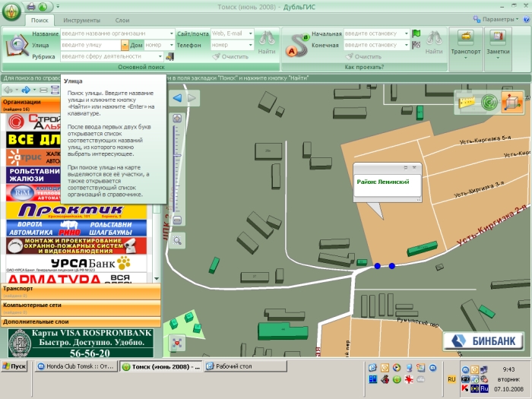Close the Район: Ленинский callout
532x399 pixels.
[x=414, y=168]
